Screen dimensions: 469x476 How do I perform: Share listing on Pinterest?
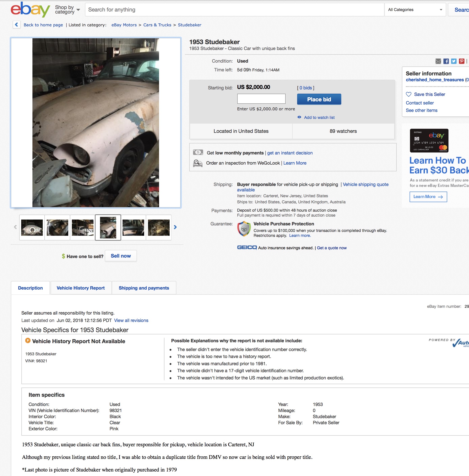pyautogui.click(x=461, y=61)
